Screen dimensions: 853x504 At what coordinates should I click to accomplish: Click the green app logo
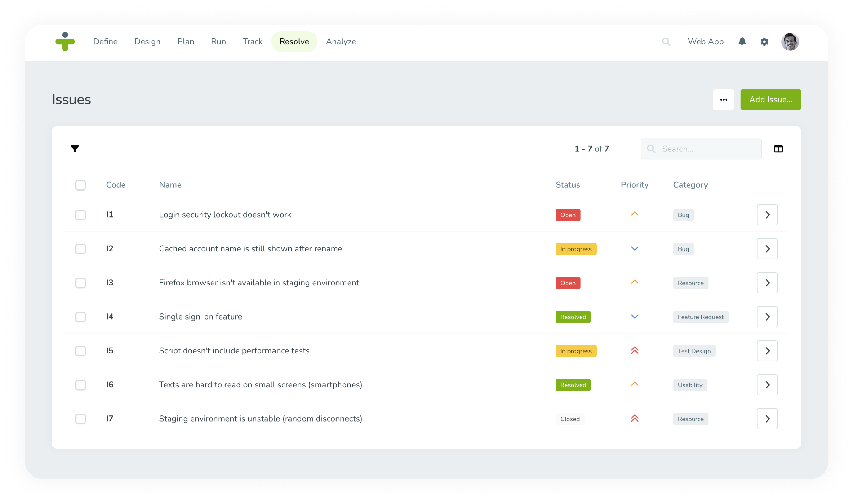65,41
